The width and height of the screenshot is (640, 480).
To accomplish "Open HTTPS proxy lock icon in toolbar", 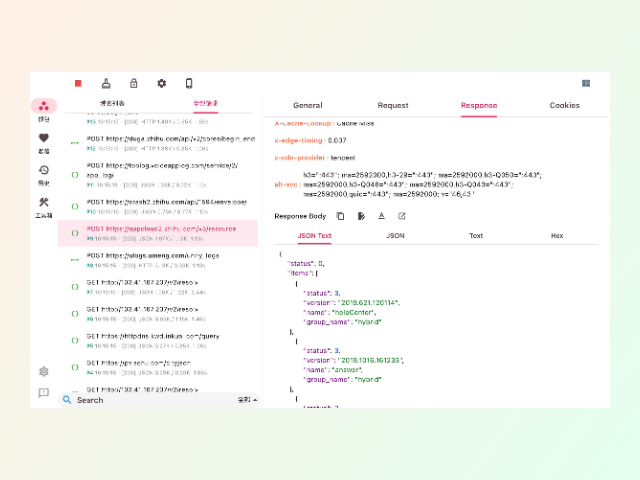I will (x=133, y=83).
